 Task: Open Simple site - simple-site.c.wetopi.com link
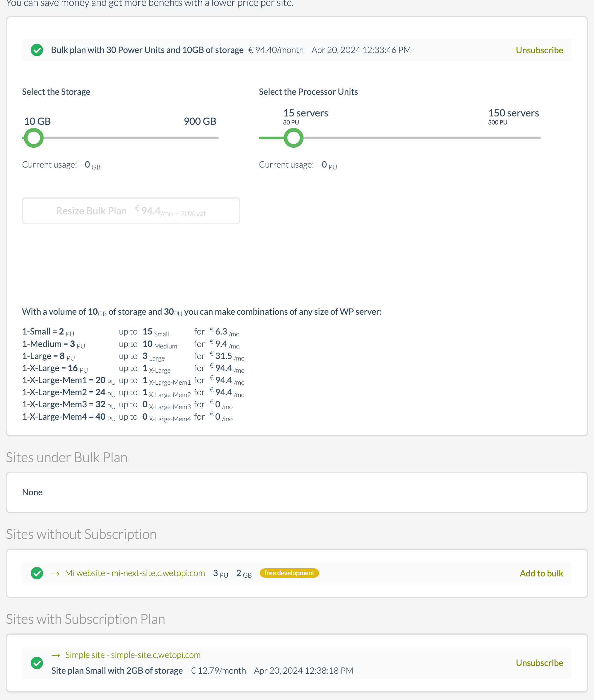133,655
